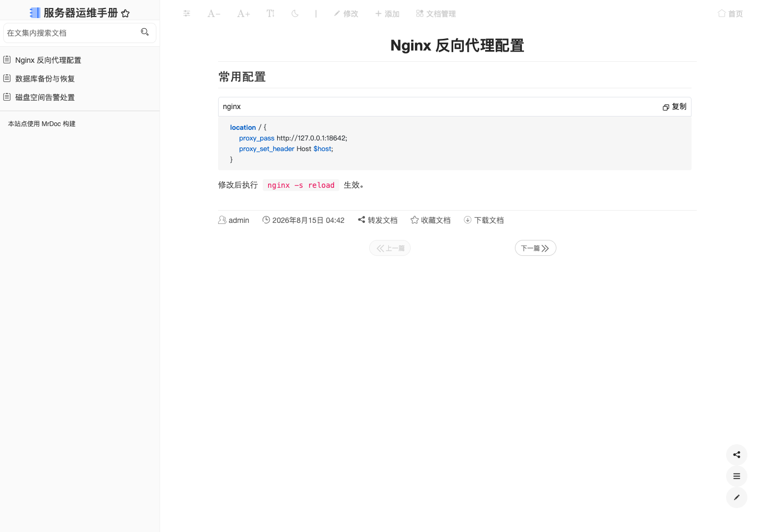The width and height of the screenshot is (766, 532).
Task: Click 添加 to add a document
Action: tap(387, 14)
